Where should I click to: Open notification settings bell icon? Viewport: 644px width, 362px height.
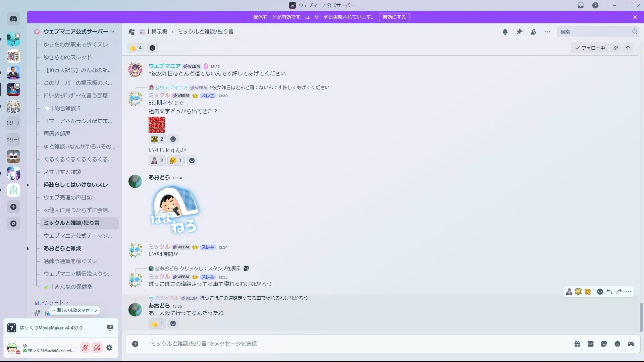pos(505,32)
